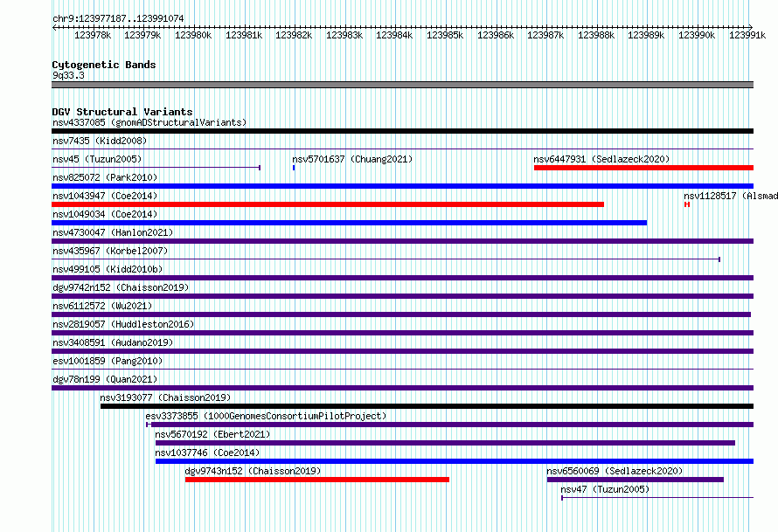Screen dimensions: 778x532
Task: Open the nsv1043947 (Coe2014) label
Action: coord(105,196)
